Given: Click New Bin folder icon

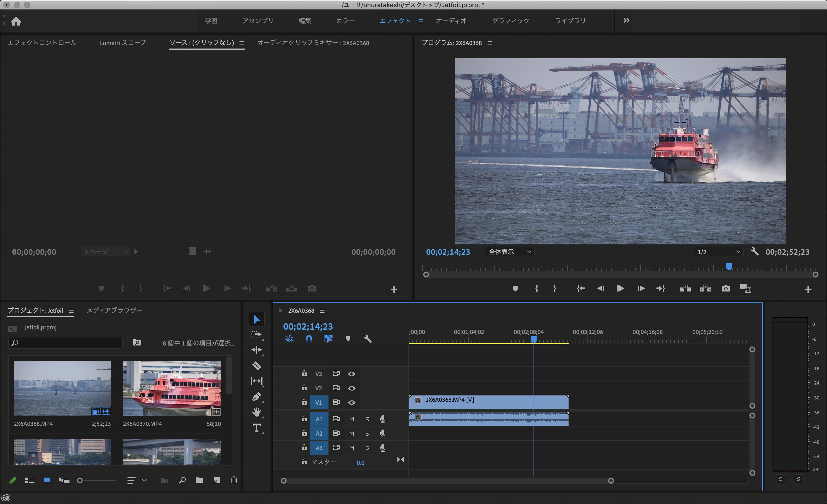Looking at the screenshot, I should pos(199,480).
